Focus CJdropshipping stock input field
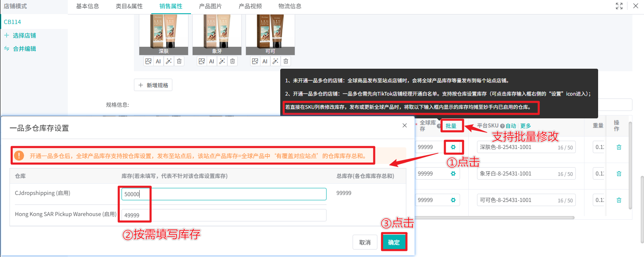The width and height of the screenshot is (644, 257). (224, 194)
